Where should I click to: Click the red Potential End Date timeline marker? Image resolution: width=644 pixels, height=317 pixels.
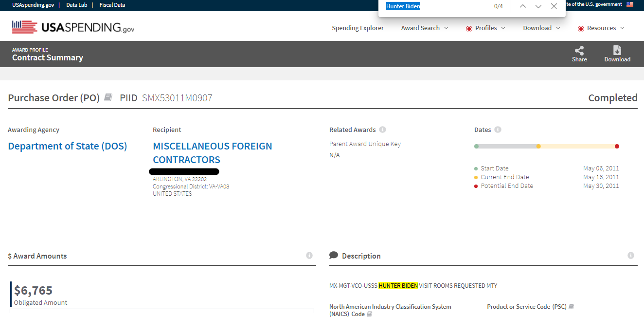click(617, 146)
